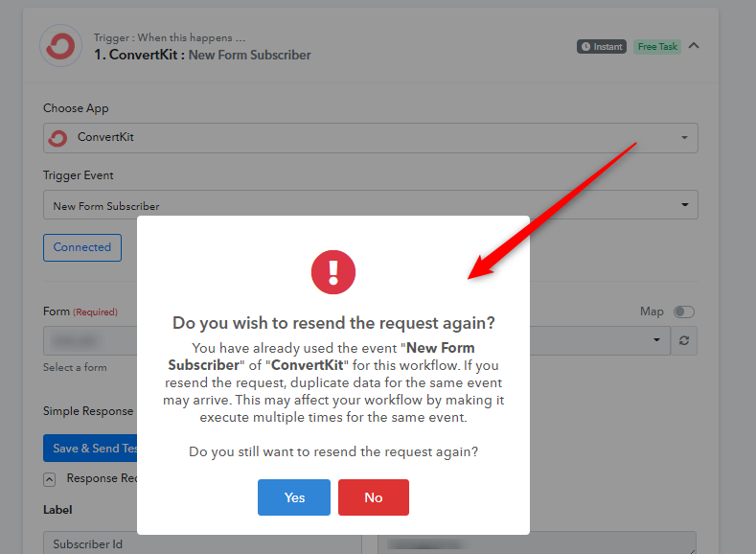This screenshot has height=554, width=756.
Task: Click the step title New Form Subscriber
Action: coord(249,55)
